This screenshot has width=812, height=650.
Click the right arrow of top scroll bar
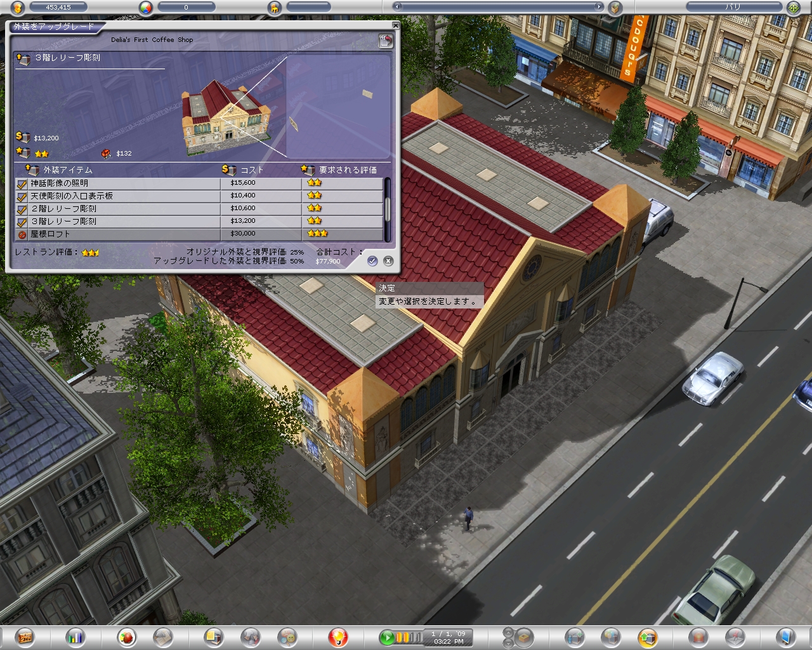[x=598, y=7]
